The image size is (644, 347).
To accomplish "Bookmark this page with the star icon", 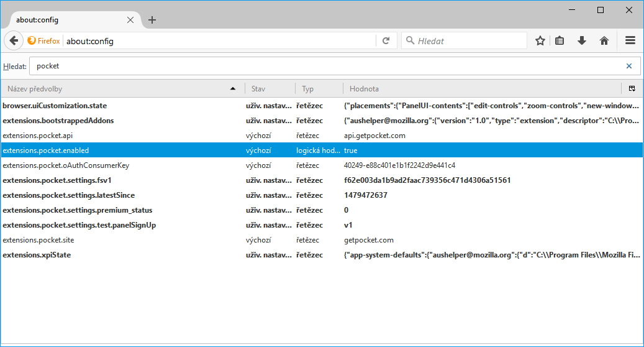I will click(x=540, y=40).
